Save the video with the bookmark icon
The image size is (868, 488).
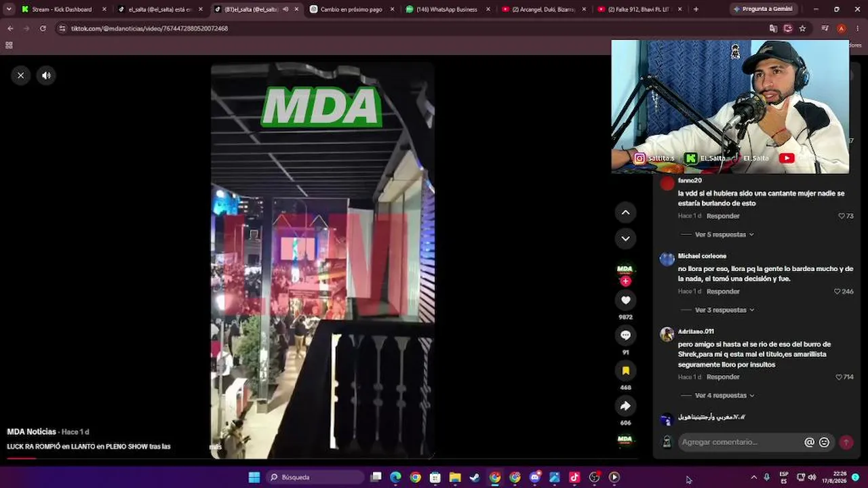(x=625, y=371)
